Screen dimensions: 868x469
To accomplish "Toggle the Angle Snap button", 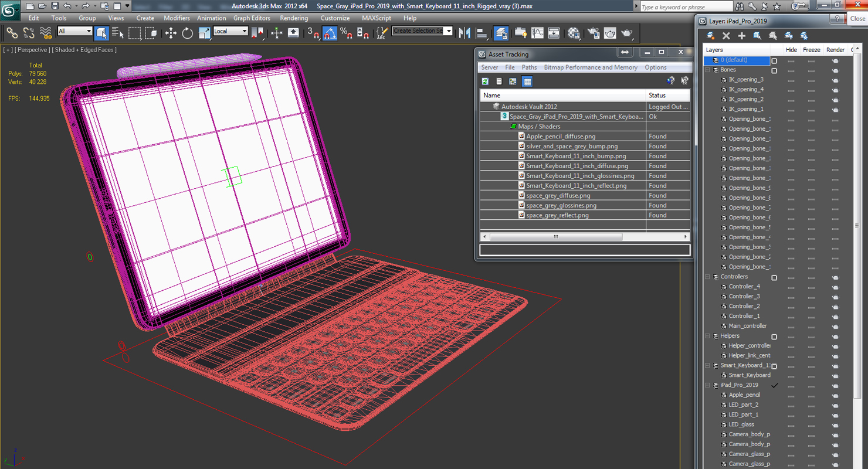I will (x=330, y=33).
